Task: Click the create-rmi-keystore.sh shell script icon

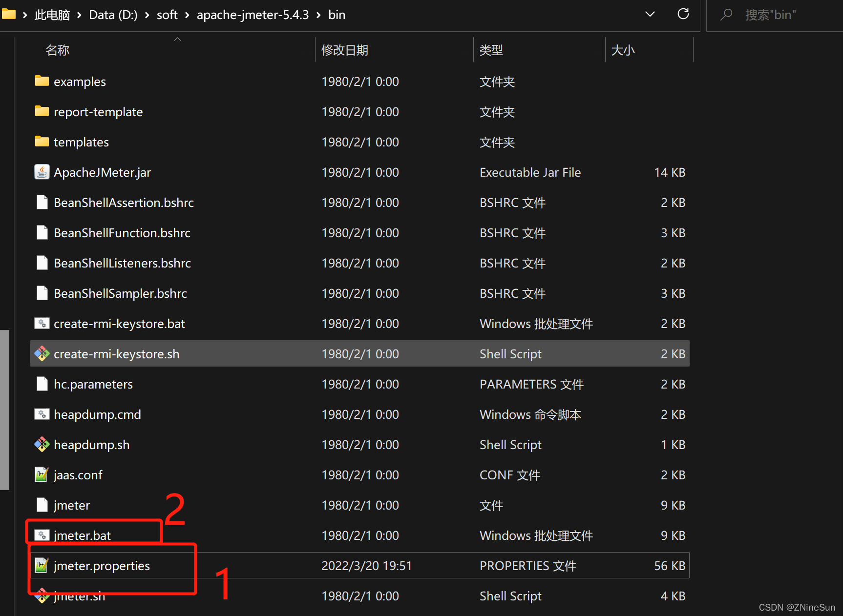Action: coord(42,353)
